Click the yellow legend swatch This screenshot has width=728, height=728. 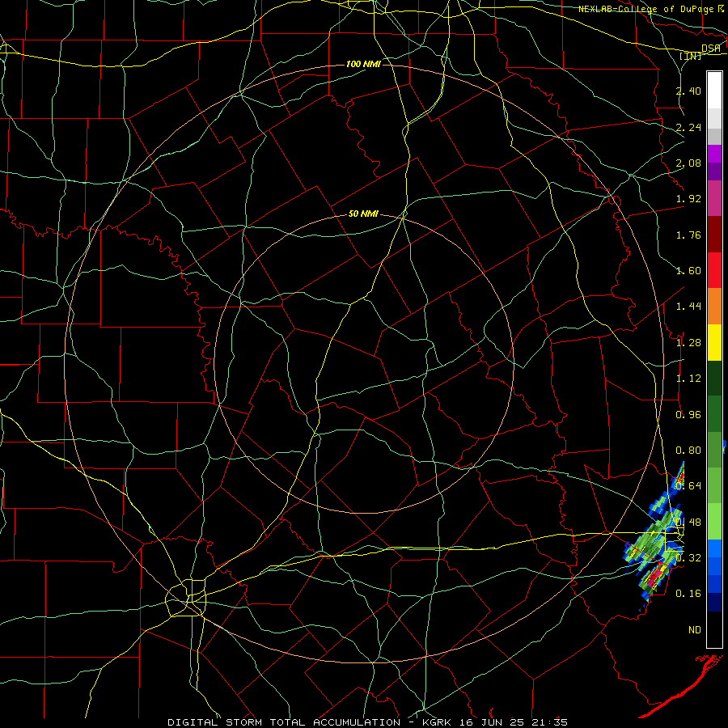tap(714, 342)
